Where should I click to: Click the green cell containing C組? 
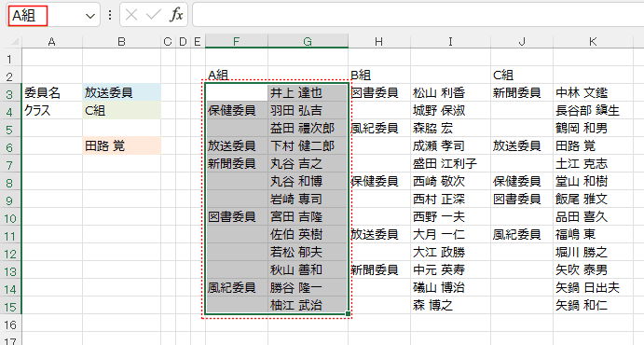(121, 110)
